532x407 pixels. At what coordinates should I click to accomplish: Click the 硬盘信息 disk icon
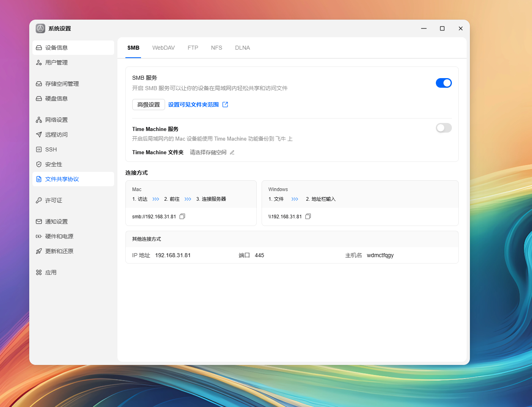(39, 99)
